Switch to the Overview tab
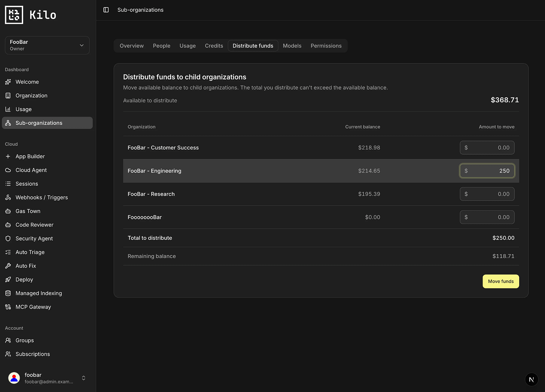This screenshot has height=392, width=545. click(132, 46)
